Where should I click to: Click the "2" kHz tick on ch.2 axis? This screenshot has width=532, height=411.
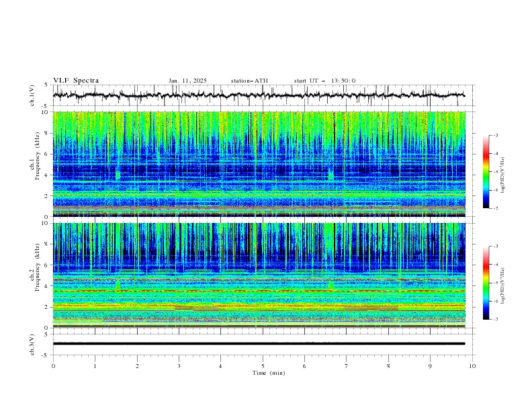47,307
